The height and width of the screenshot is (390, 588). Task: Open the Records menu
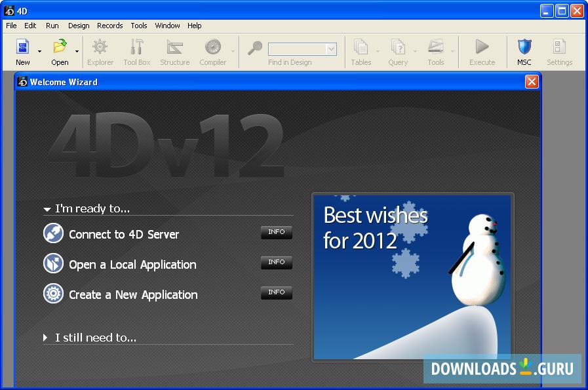tap(110, 26)
